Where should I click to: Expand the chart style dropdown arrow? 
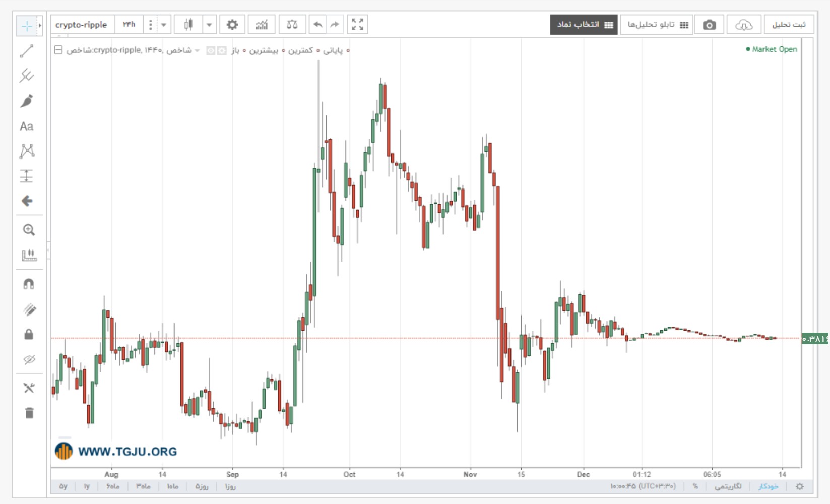pyautogui.click(x=209, y=25)
